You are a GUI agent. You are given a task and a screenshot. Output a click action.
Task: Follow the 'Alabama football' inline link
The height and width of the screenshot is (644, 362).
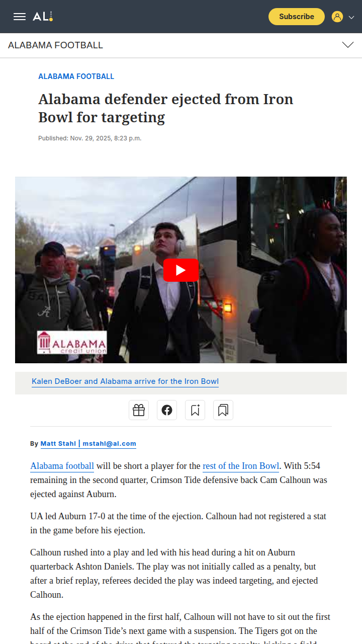62,466
